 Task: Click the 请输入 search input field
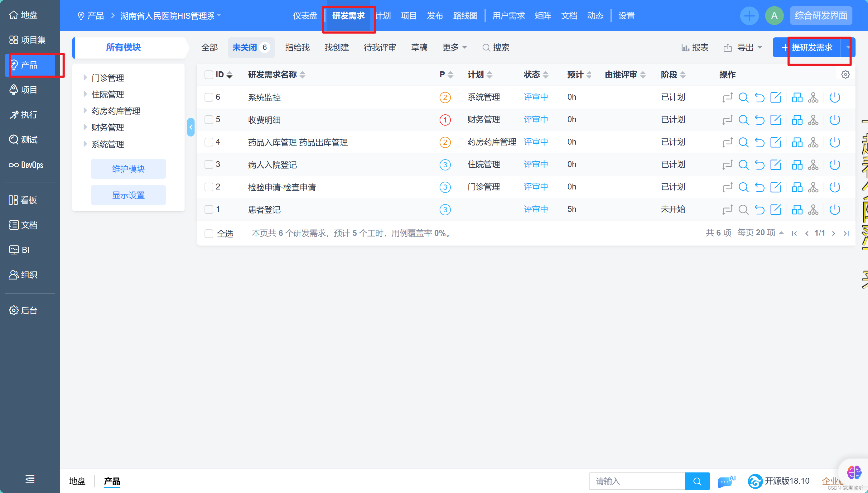637,481
